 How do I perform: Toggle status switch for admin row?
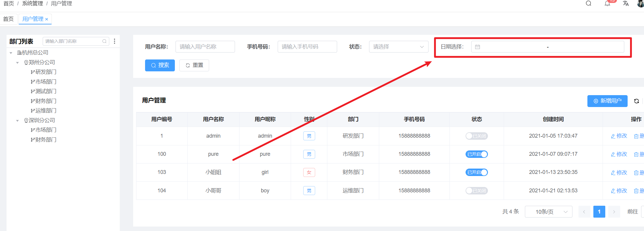click(477, 136)
